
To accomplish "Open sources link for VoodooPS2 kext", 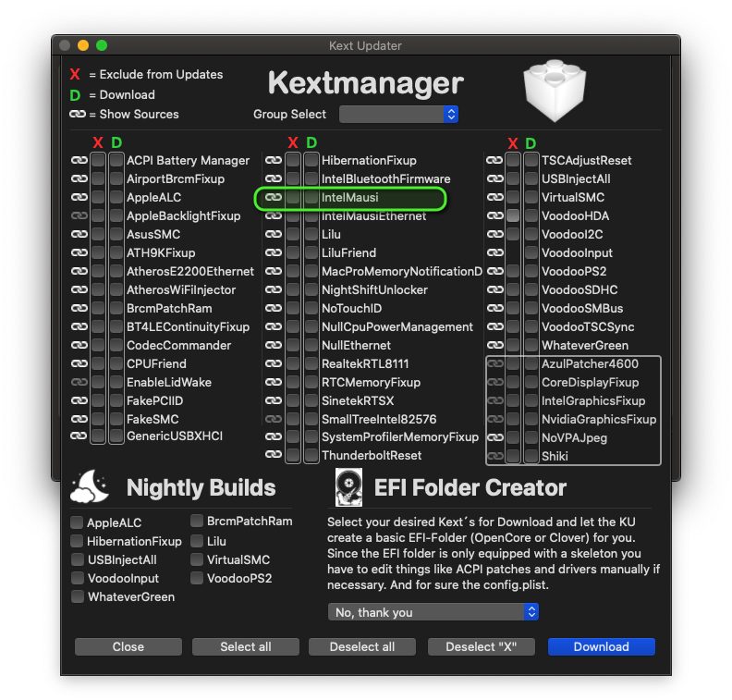I will point(494,271).
